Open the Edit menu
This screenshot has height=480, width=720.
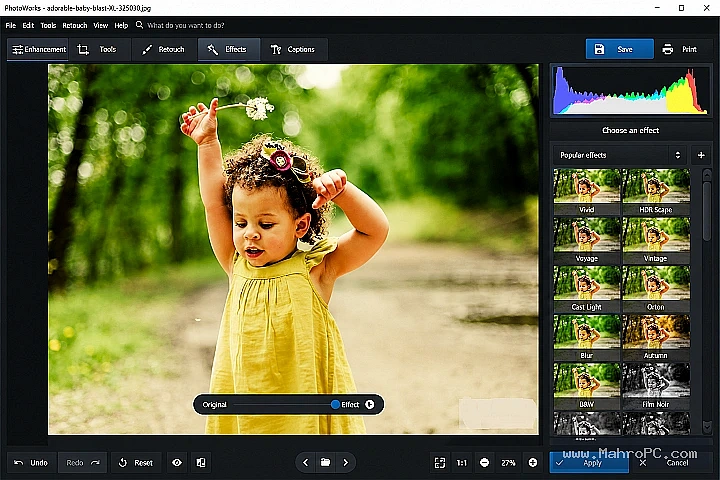pyautogui.click(x=28, y=25)
